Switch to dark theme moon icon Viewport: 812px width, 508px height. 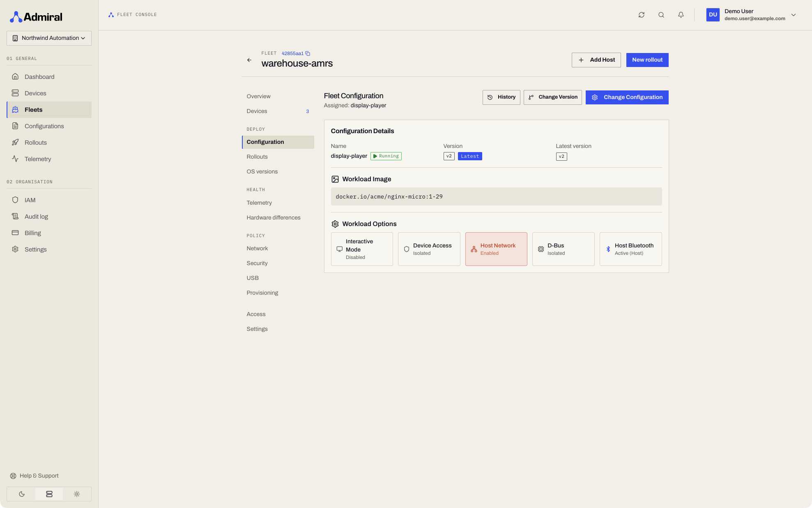[21, 494]
